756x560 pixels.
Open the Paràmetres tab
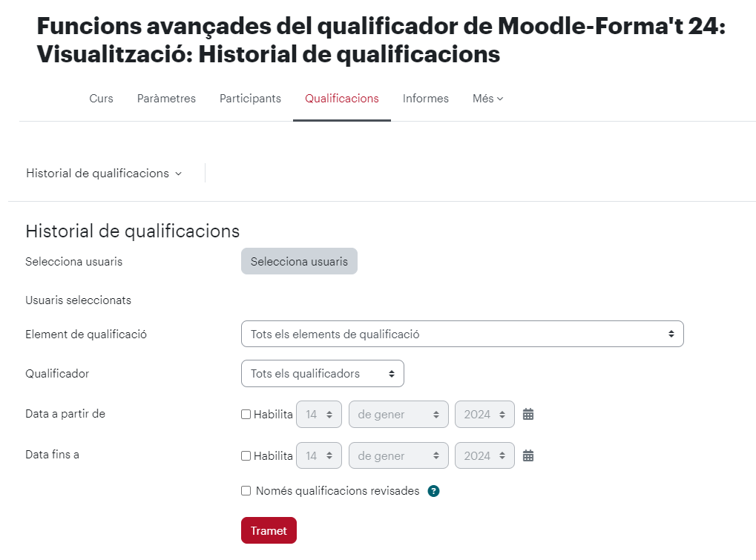coord(166,99)
